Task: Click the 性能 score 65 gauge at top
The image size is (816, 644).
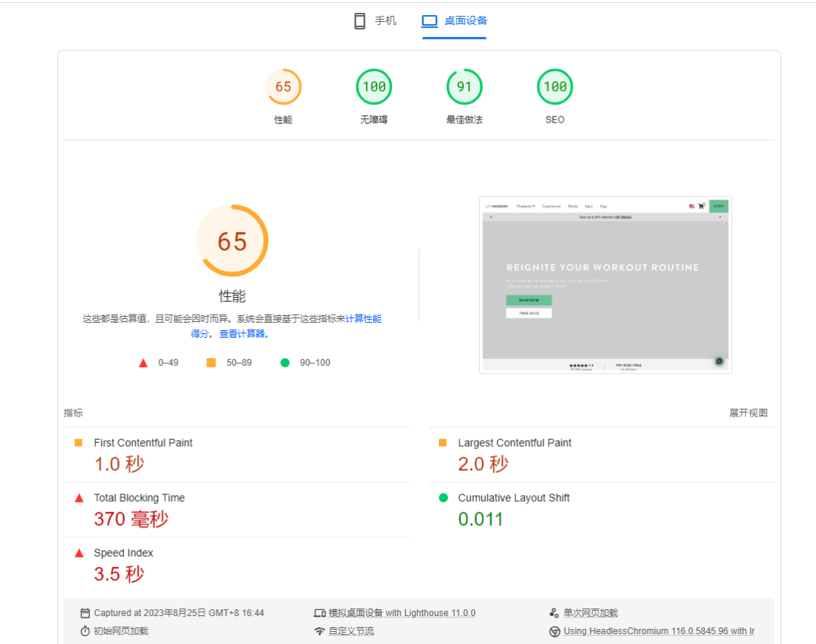Action: [x=283, y=87]
